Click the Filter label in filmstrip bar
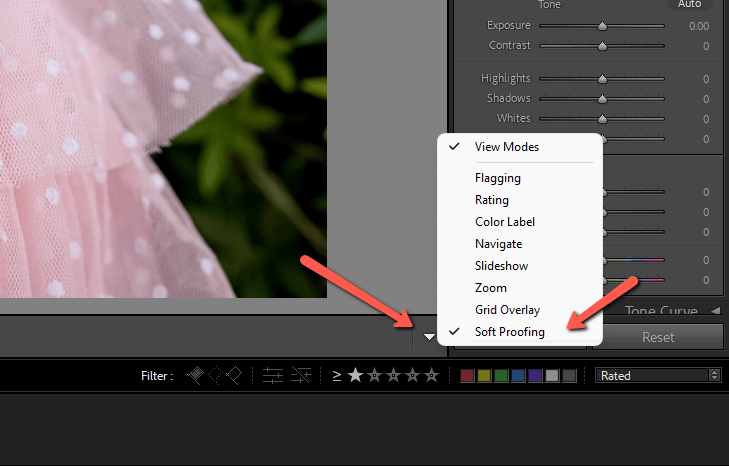The height and width of the screenshot is (466, 729). 157,376
